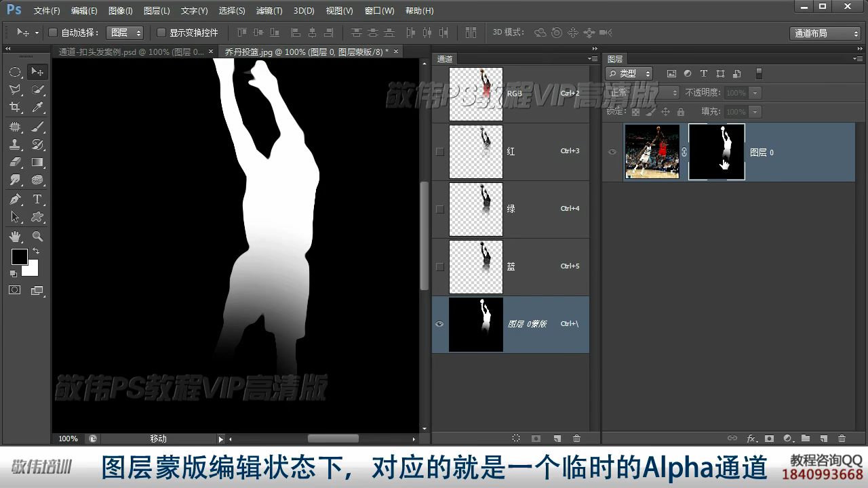The width and height of the screenshot is (868, 488).
Task: Delete current channel with trash icon
Action: click(577, 439)
